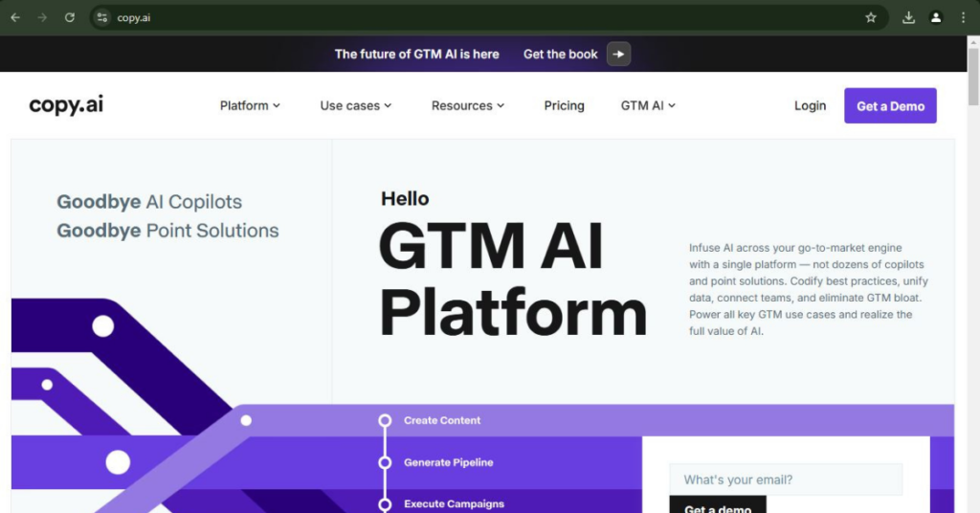This screenshot has height=513, width=980.
Task: Click the Get the book link
Action: tap(561, 55)
